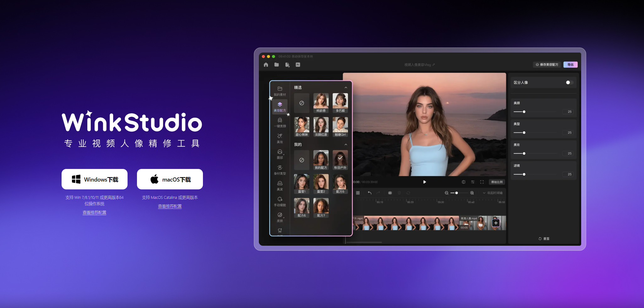
Task: Click the macOS下载 button
Action: [170, 179]
